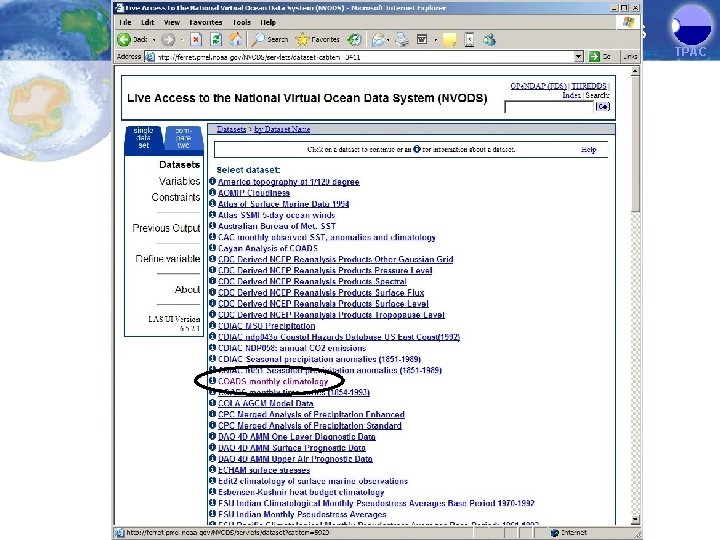Switch to the compare two tab
Viewport: 720px width, 540px height.
183,138
